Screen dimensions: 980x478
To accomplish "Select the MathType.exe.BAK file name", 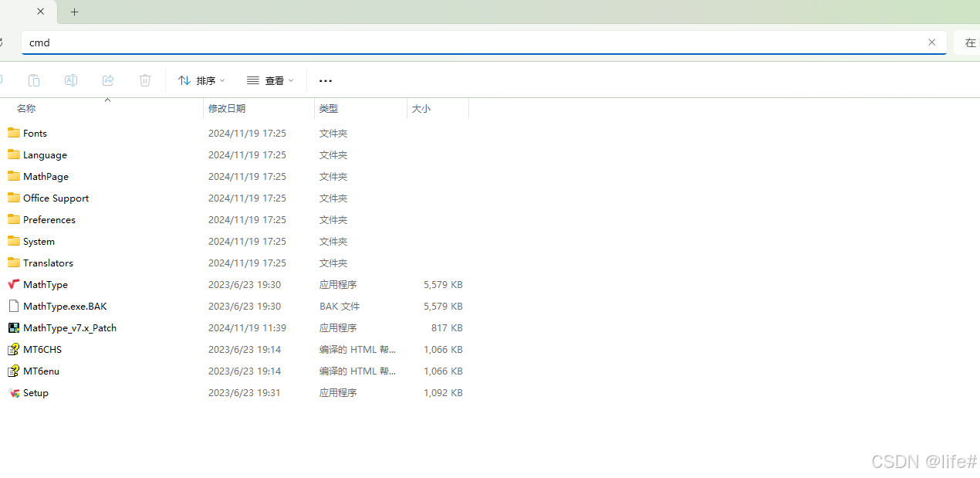I will (65, 307).
